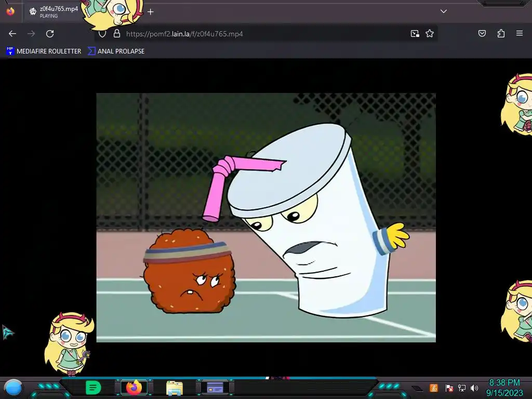Open the network status tray icon

[x=462, y=388]
